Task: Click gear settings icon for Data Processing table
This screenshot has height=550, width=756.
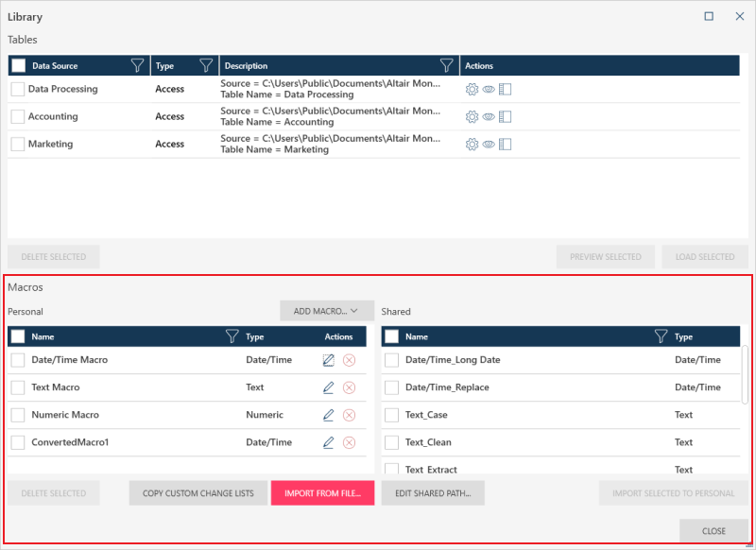Action: 472,90
